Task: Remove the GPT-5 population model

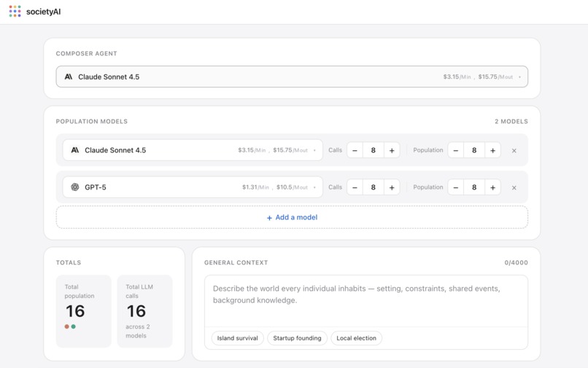Action: (514, 188)
